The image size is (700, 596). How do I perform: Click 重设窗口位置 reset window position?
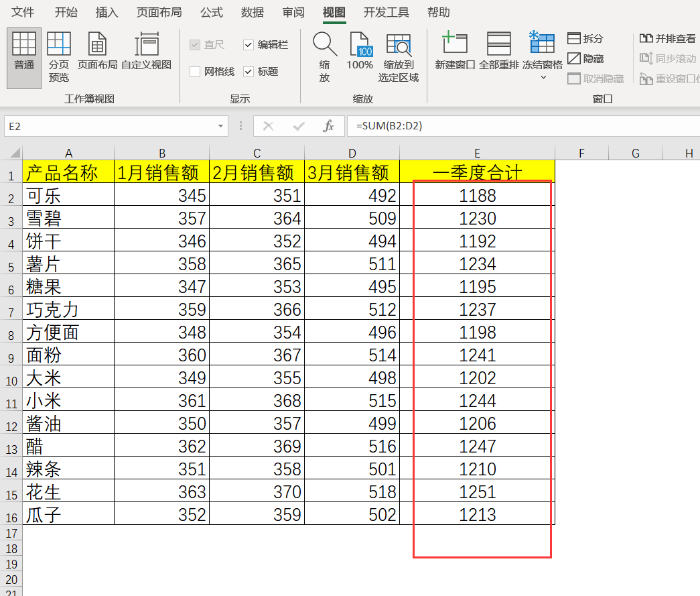[669, 78]
